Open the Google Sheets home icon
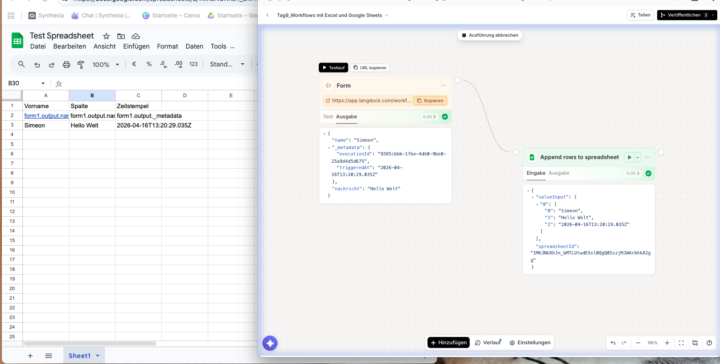The width and height of the screenshot is (720, 364). [x=17, y=40]
